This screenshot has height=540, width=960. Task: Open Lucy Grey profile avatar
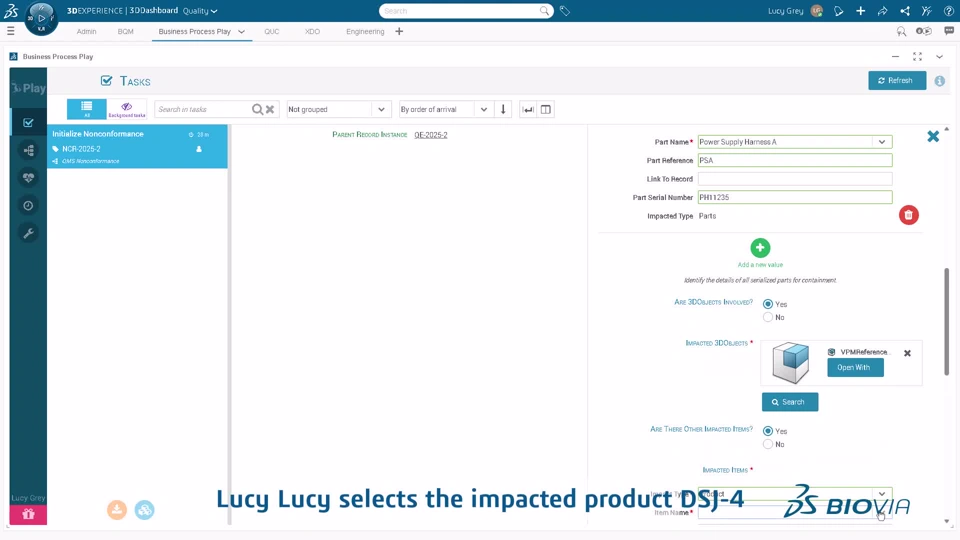(816, 11)
